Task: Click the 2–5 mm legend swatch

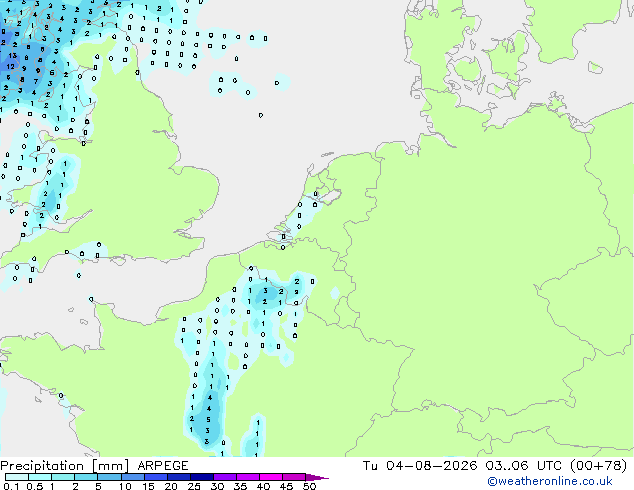Action: [86, 477]
